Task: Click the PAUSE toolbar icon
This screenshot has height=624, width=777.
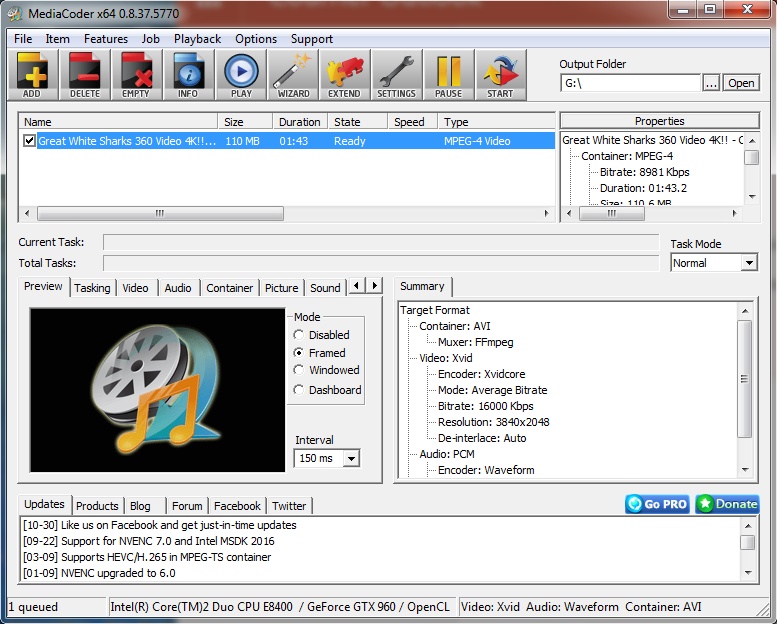Action: [x=448, y=75]
